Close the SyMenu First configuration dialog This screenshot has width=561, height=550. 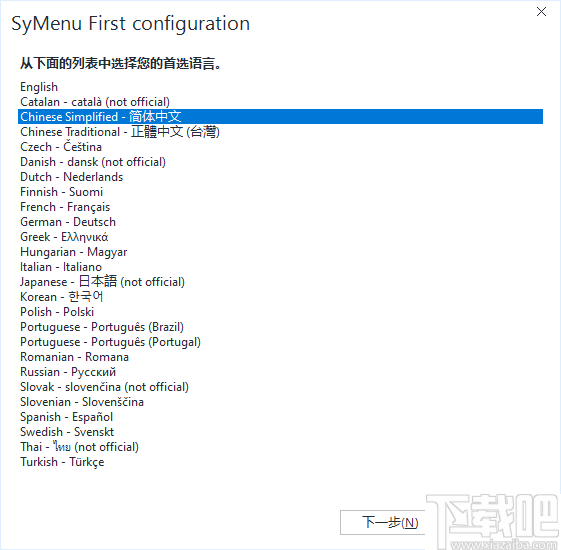coord(541,12)
